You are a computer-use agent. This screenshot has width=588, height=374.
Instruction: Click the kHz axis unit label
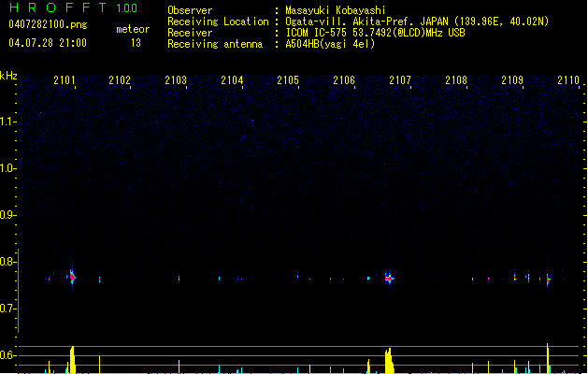click(8, 76)
